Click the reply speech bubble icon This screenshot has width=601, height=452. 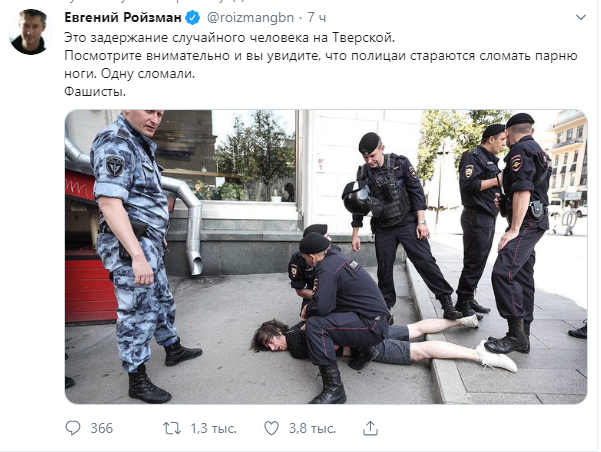(x=73, y=428)
